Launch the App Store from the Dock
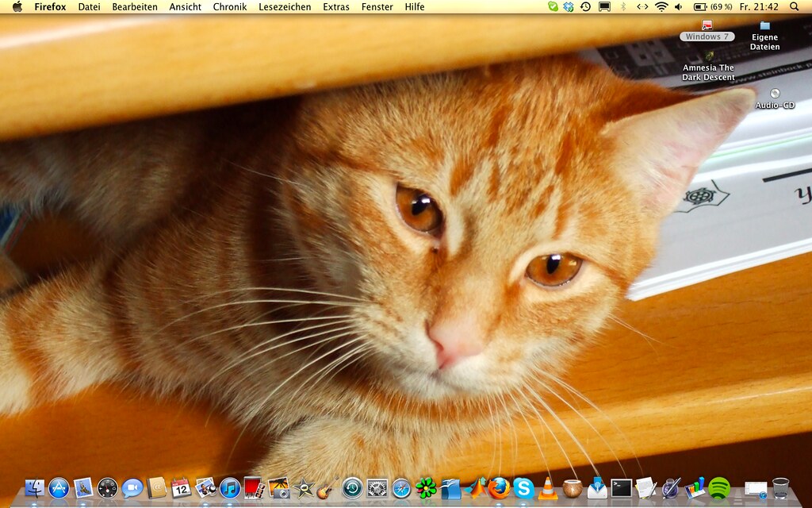This screenshot has height=508, width=812. (x=59, y=488)
